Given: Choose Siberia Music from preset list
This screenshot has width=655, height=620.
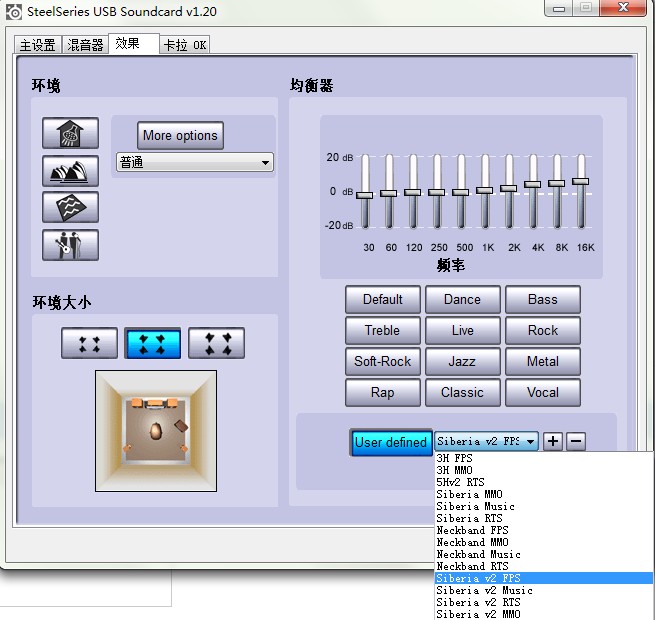Looking at the screenshot, I should click(544, 506).
